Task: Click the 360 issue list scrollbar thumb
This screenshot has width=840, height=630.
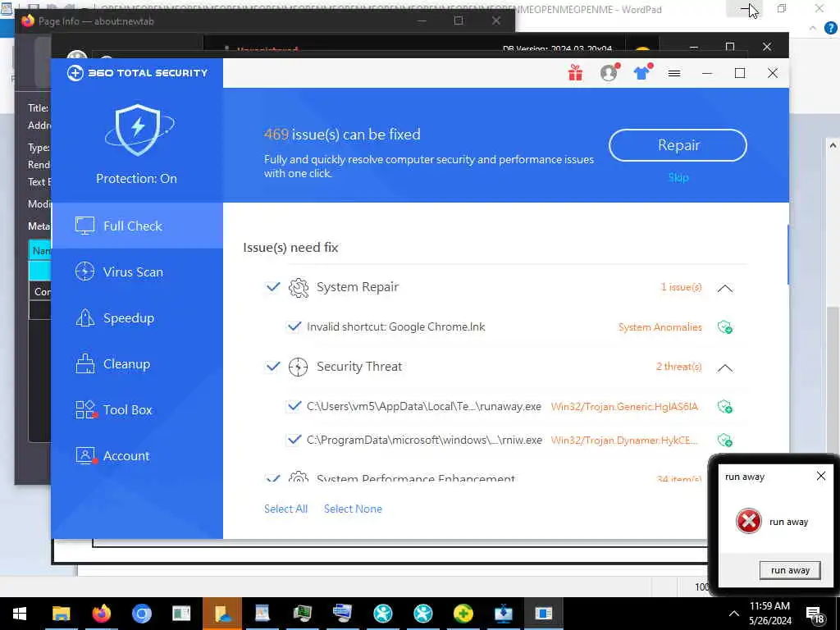Action: (787, 255)
